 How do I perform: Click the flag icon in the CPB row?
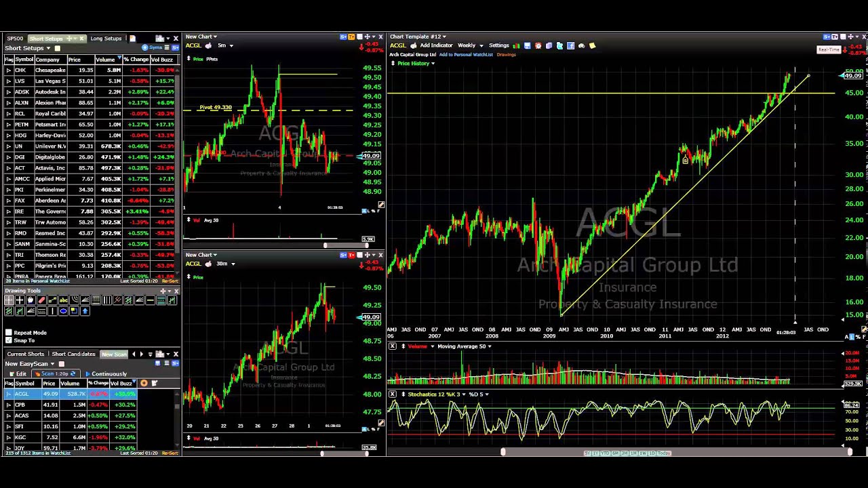[x=8, y=405]
